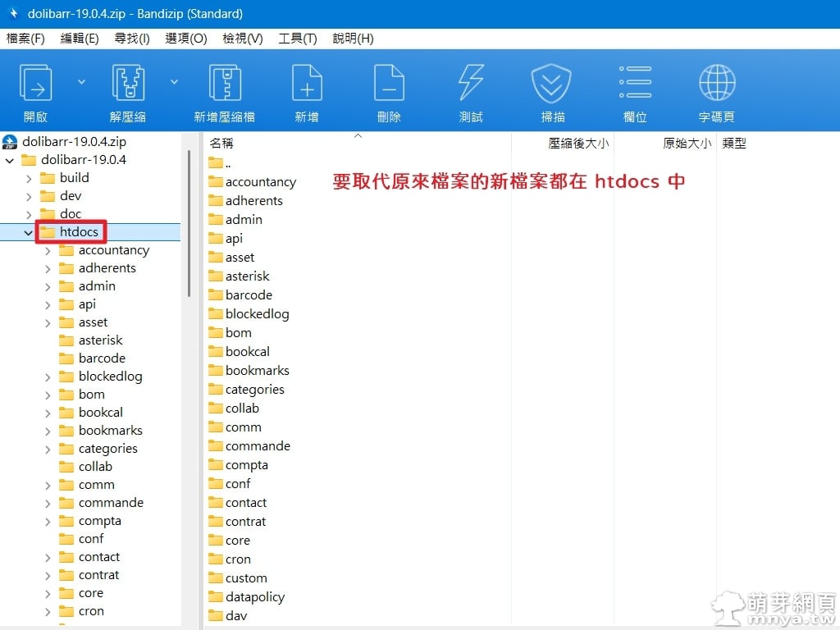The image size is (840, 630).
Task: Open the Code Page (字碼頁) globe icon
Action: 716,84
